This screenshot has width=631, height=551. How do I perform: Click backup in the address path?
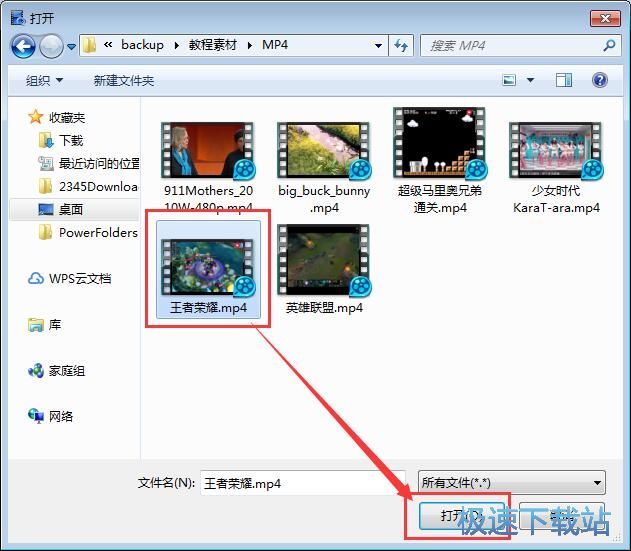(142, 45)
